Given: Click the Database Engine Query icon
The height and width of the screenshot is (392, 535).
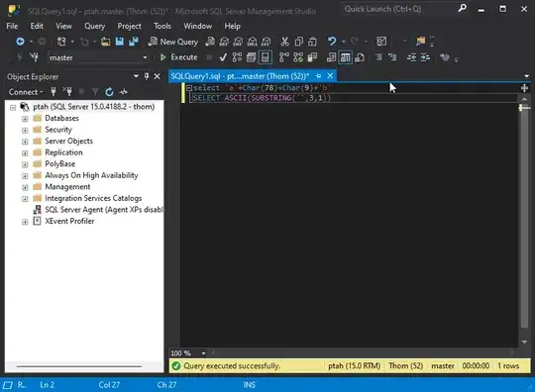Looking at the screenshot, I should click(210, 42).
